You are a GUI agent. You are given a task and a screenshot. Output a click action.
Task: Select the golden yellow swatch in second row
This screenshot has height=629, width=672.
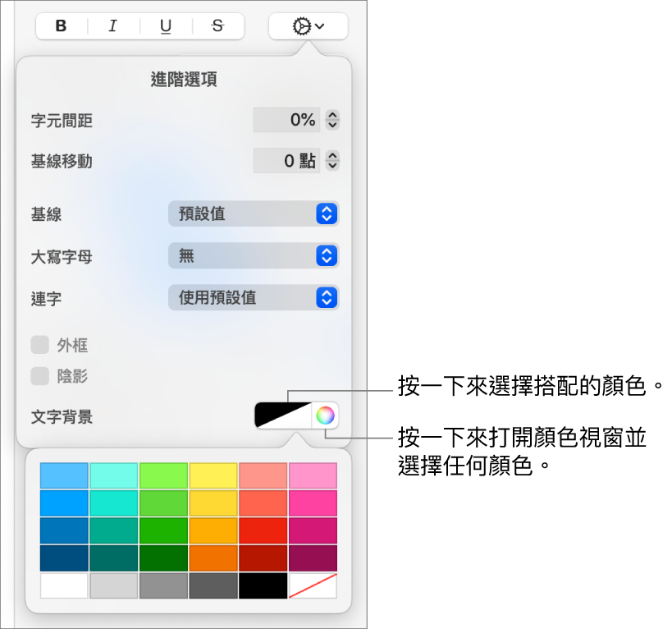(x=213, y=503)
